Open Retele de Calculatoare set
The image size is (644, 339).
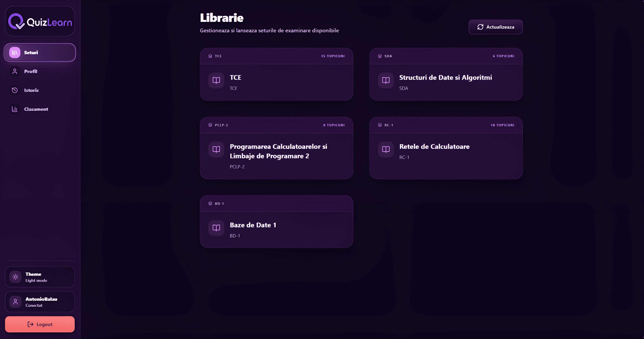(434, 147)
